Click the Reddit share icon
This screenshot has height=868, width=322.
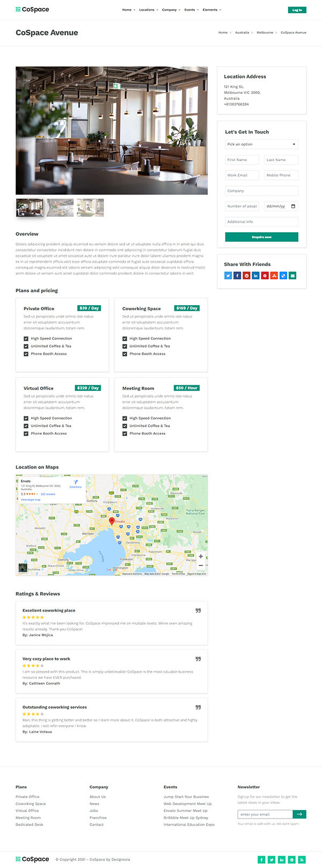(246, 276)
